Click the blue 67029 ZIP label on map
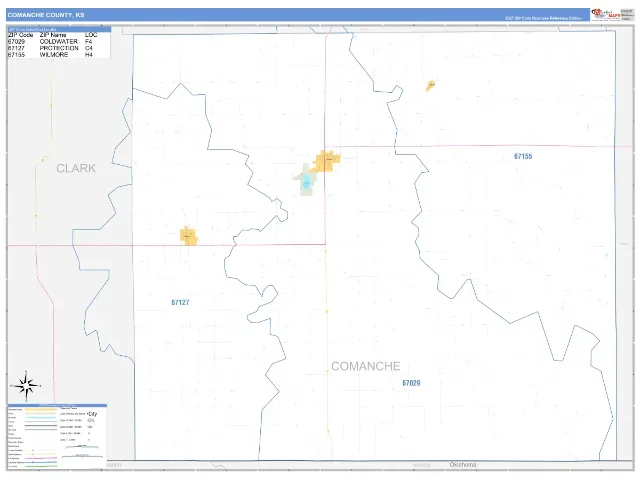 coord(411,383)
